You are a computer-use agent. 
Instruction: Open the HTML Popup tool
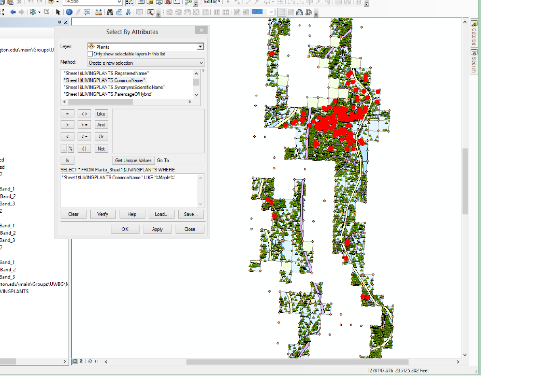click(88, 12)
